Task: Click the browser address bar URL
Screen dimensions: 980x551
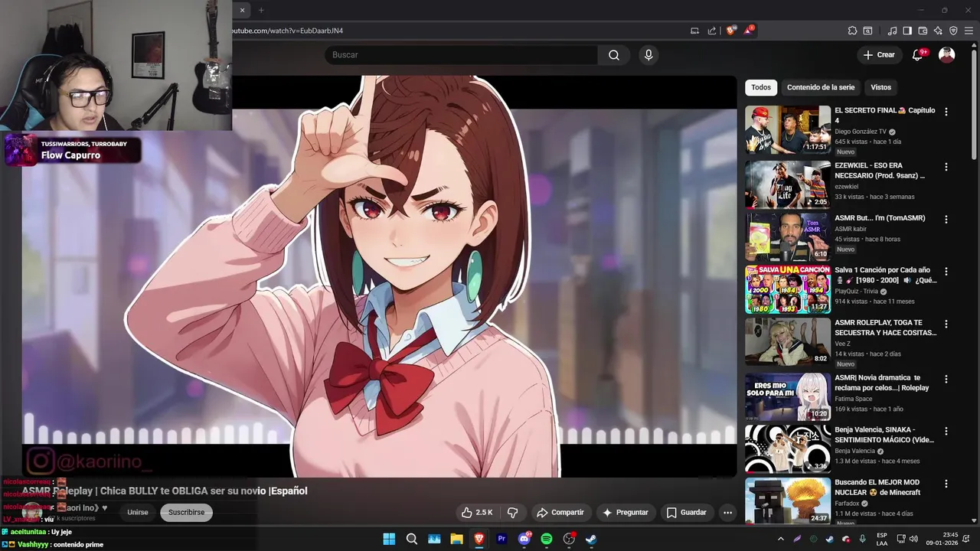Action: pyautogui.click(x=288, y=31)
